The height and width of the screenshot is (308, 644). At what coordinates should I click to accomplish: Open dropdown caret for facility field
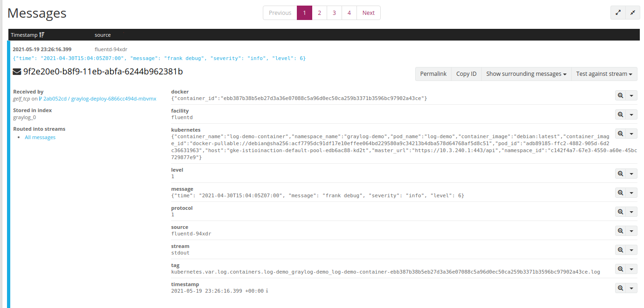click(x=631, y=114)
